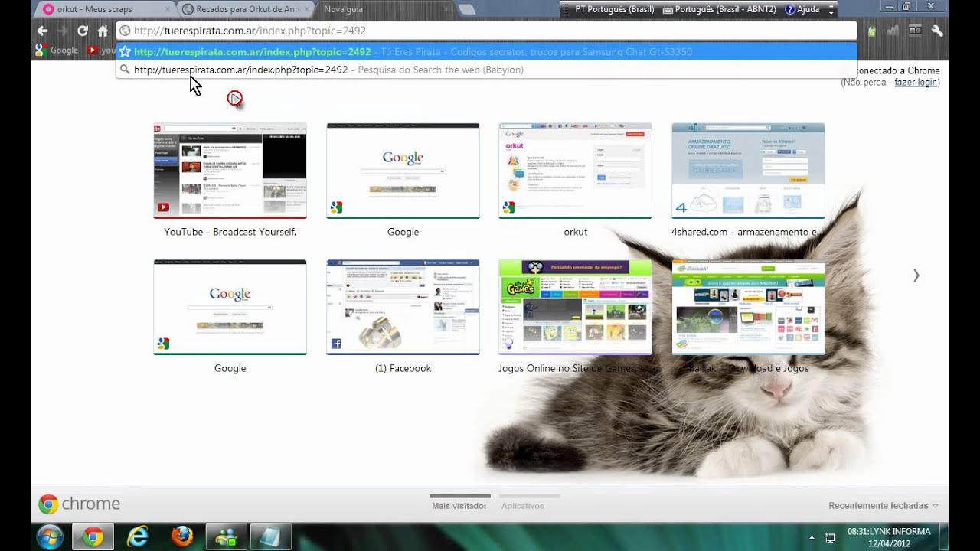Show hidden tray icons arrow

click(x=812, y=537)
